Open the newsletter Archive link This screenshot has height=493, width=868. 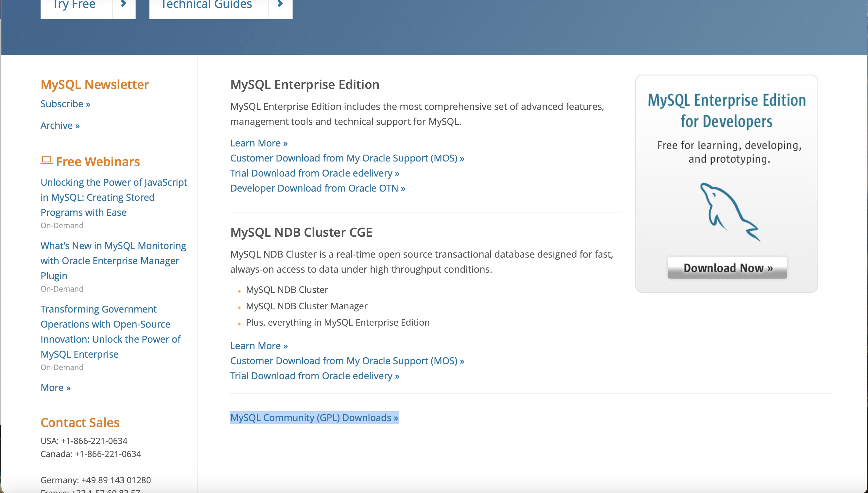[60, 125]
